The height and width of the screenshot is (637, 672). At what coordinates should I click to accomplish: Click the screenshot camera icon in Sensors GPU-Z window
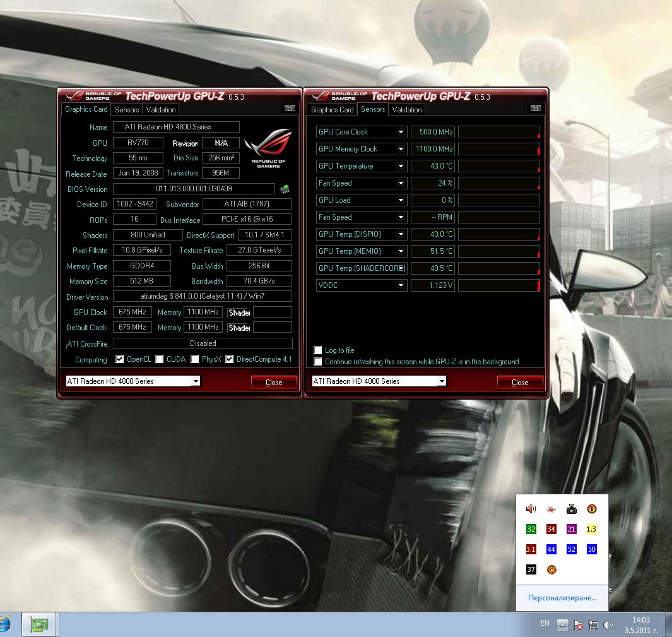536,109
